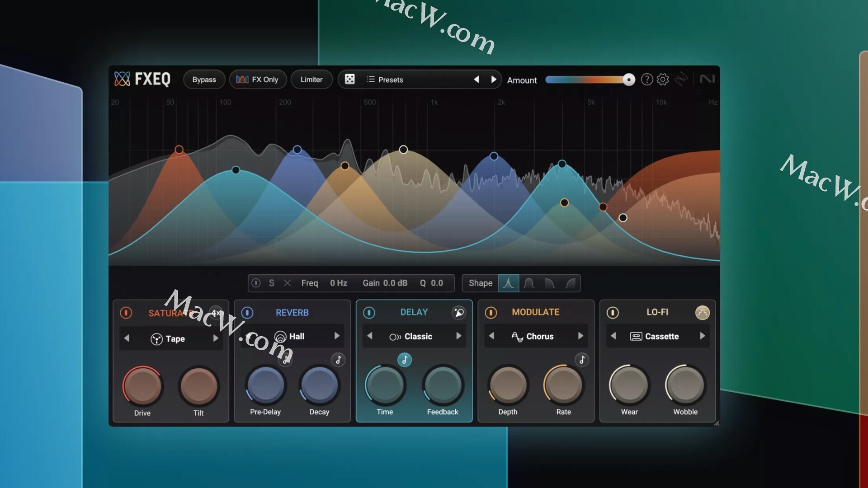Viewport: 868px width, 488px height.
Task: Toggle the Limiter
Action: [x=311, y=80]
